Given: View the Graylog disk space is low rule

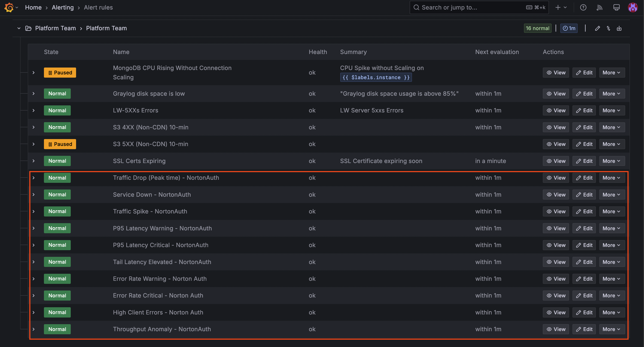Looking at the screenshot, I should click(556, 93).
